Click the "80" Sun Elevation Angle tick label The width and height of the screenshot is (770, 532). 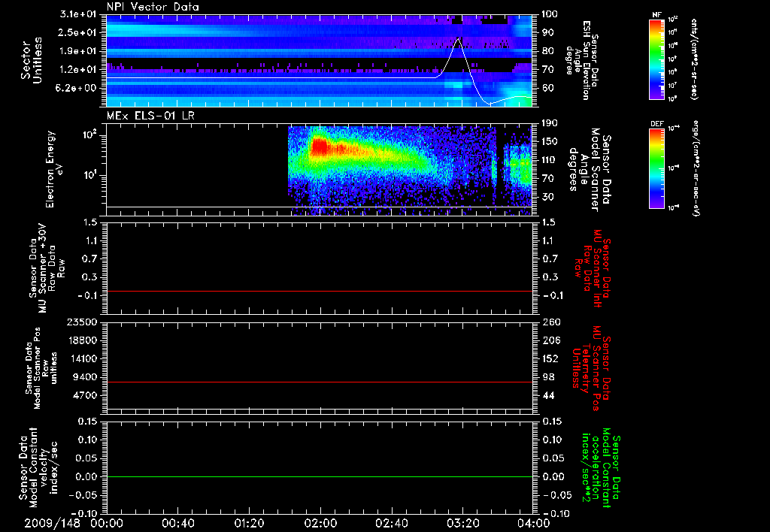tap(547, 51)
